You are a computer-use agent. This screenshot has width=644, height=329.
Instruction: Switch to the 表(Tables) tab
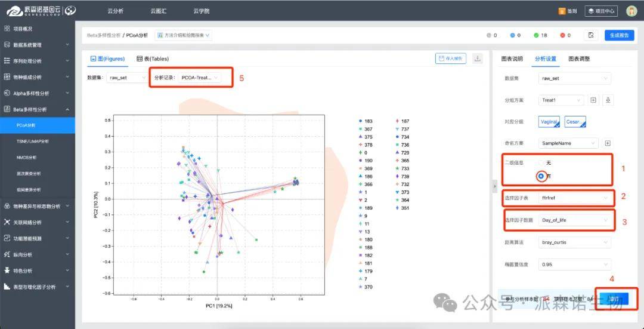[x=153, y=59]
